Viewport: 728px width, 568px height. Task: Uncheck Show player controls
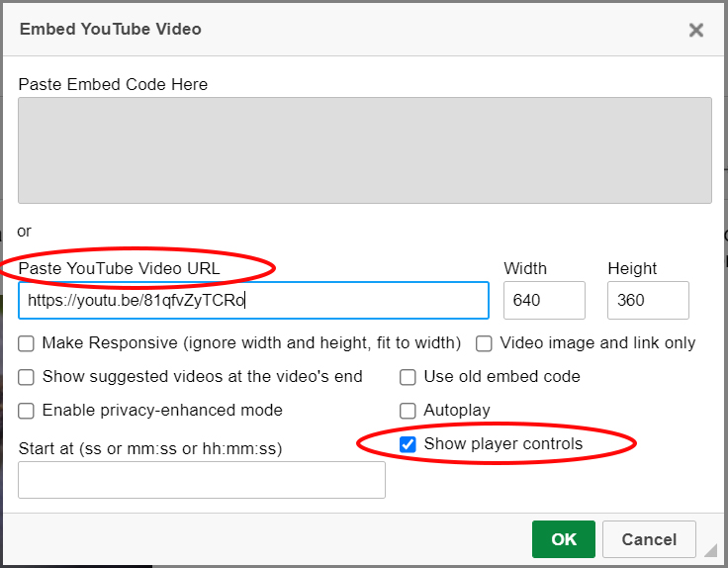click(408, 444)
